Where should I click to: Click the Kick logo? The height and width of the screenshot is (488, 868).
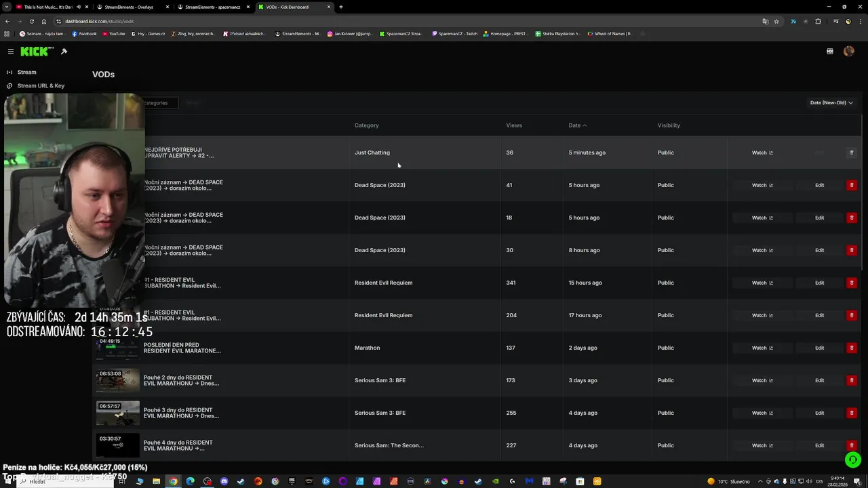coord(35,52)
